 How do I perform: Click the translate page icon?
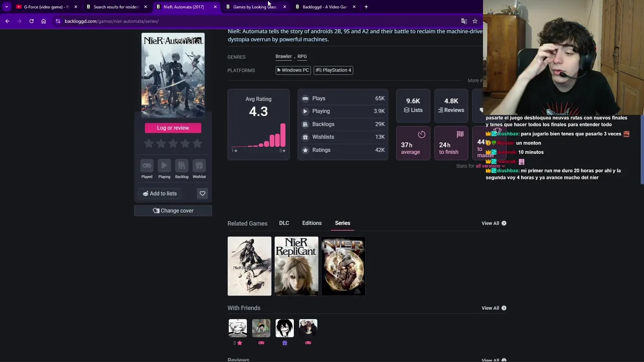(464, 21)
